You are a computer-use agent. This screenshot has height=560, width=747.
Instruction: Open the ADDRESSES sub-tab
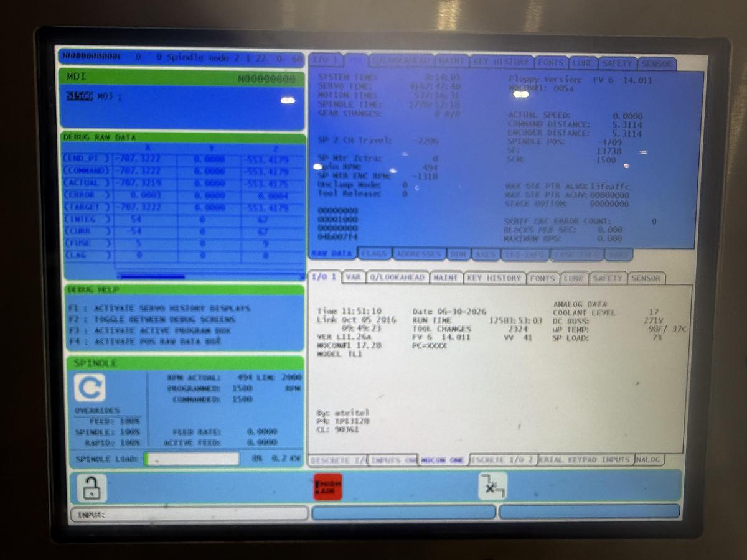[419, 254]
